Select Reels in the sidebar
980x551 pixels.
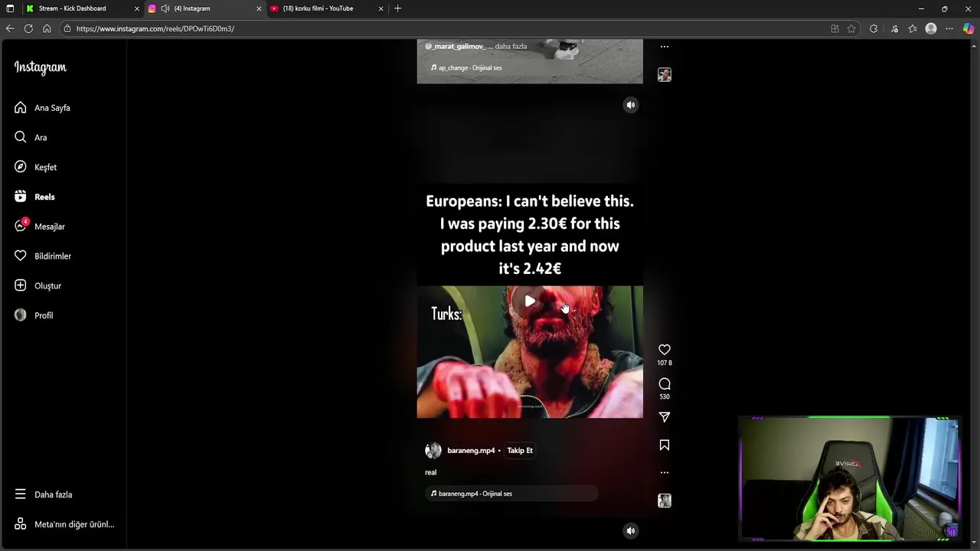coord(34,197)
